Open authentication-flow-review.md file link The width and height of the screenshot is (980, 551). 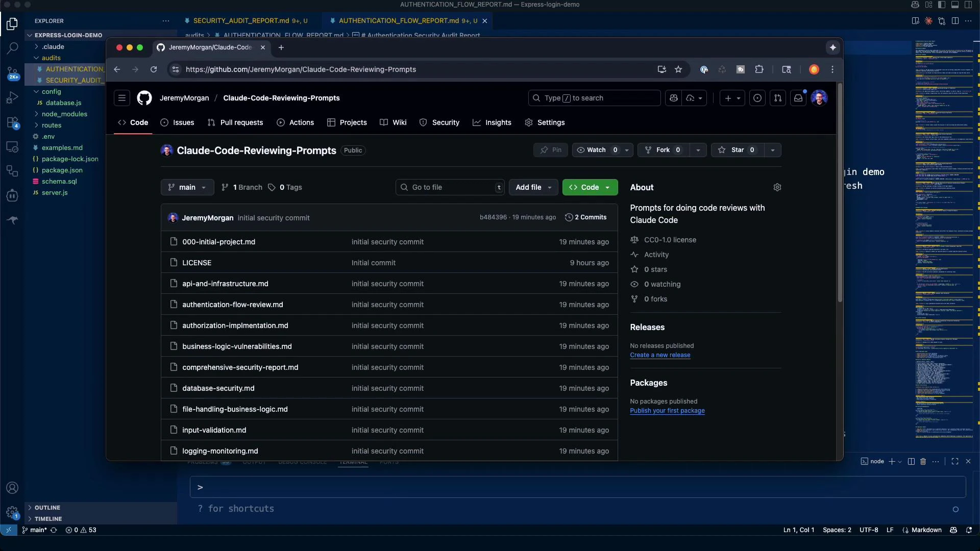point(233,305)
